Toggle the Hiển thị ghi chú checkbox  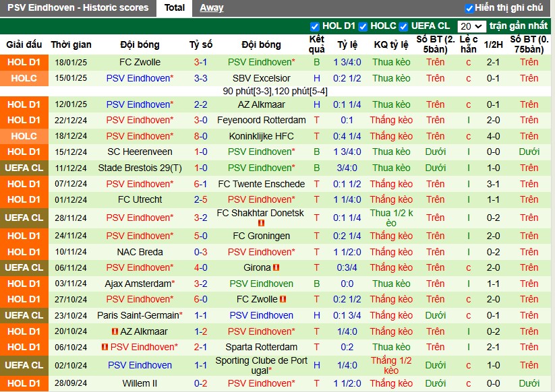[x=469, y=8]
